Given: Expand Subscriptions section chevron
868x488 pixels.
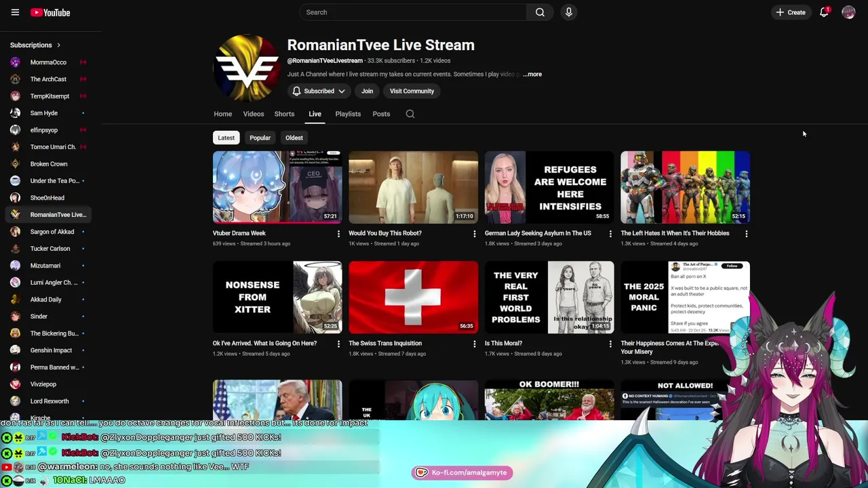Looking at the screenshot, I should click(x=58, y=45).
